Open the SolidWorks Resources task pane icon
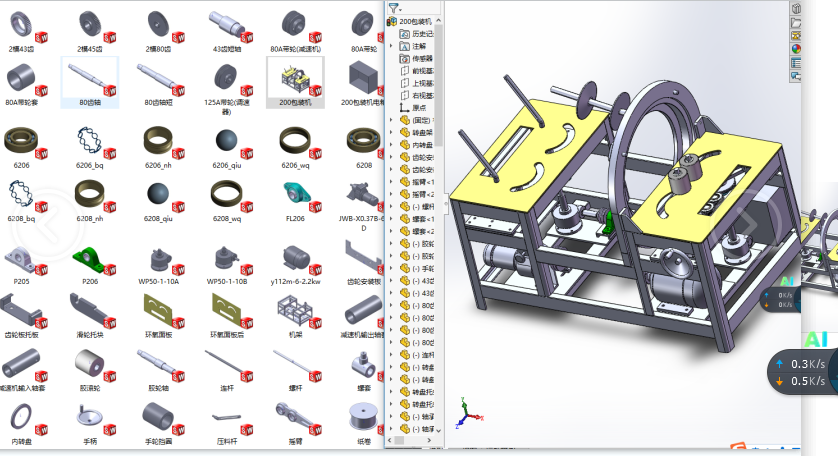838x456 pixels. (796, 9)
